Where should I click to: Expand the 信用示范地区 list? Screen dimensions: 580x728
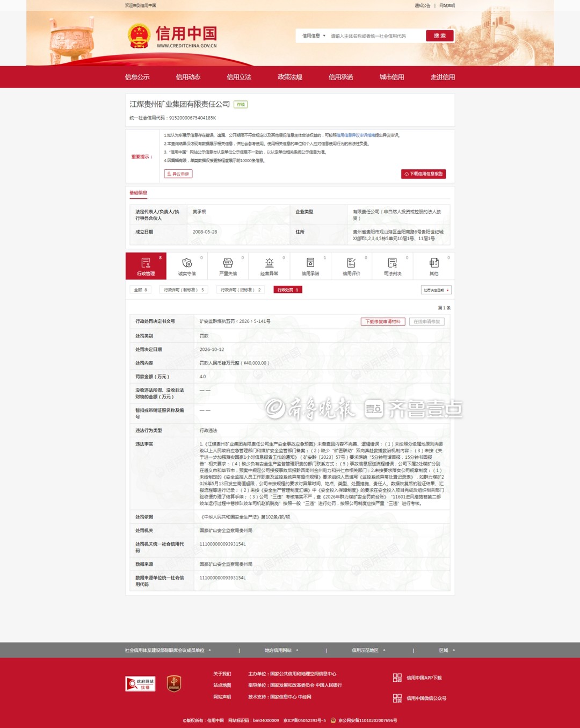point(368,651)
